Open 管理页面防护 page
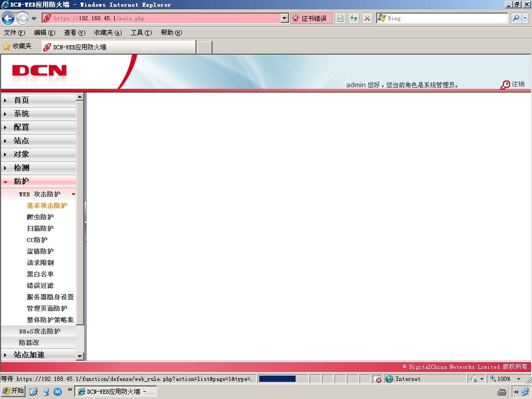The width and height of the screenshot is (532, 399). pos(47,309)
